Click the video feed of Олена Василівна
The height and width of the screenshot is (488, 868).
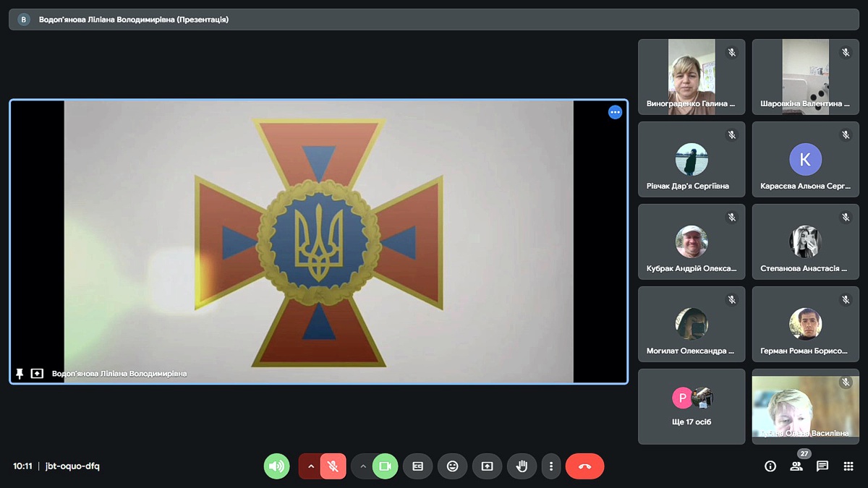tap(806, 406)
